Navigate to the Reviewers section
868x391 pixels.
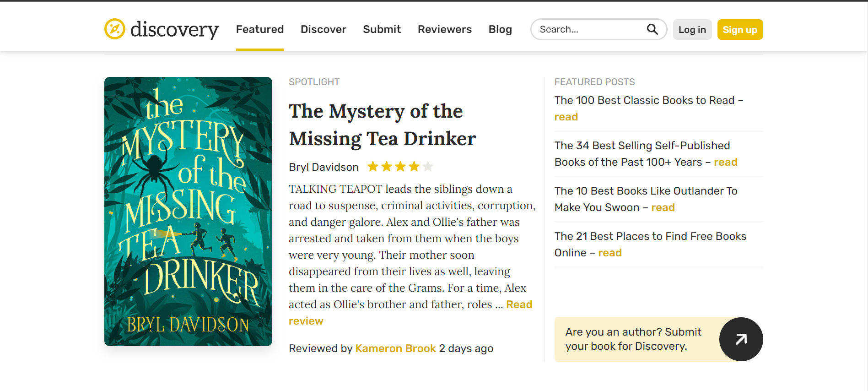444,29
